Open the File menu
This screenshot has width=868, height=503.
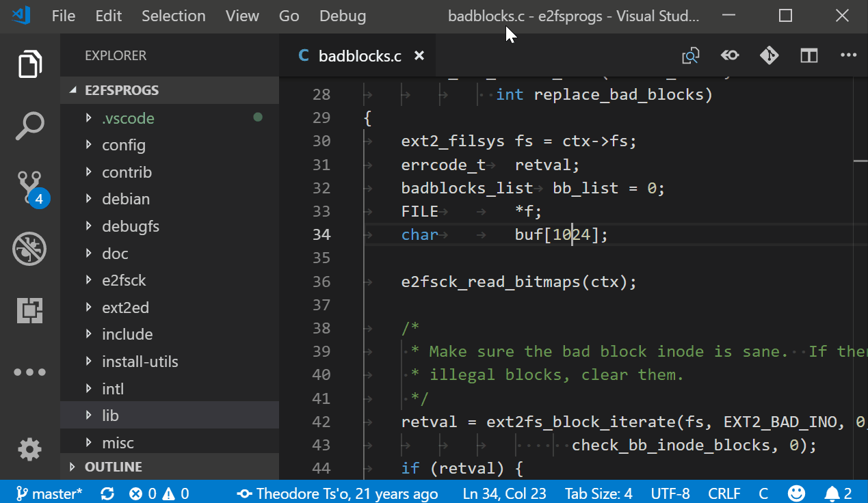tap(64, 16)
